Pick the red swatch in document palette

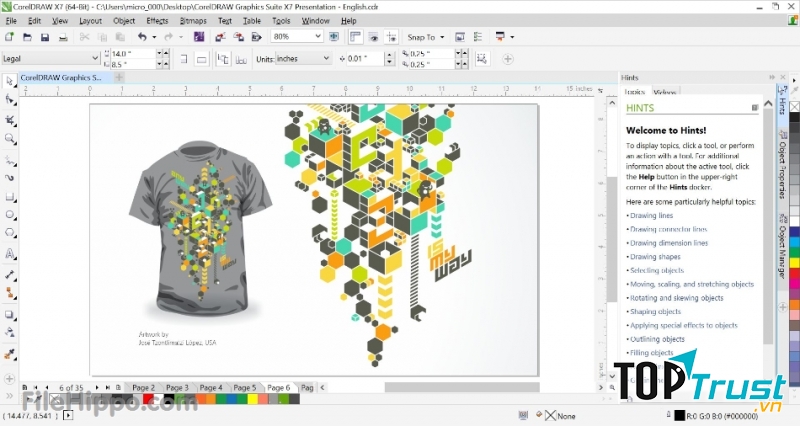[x=148, y=399]
